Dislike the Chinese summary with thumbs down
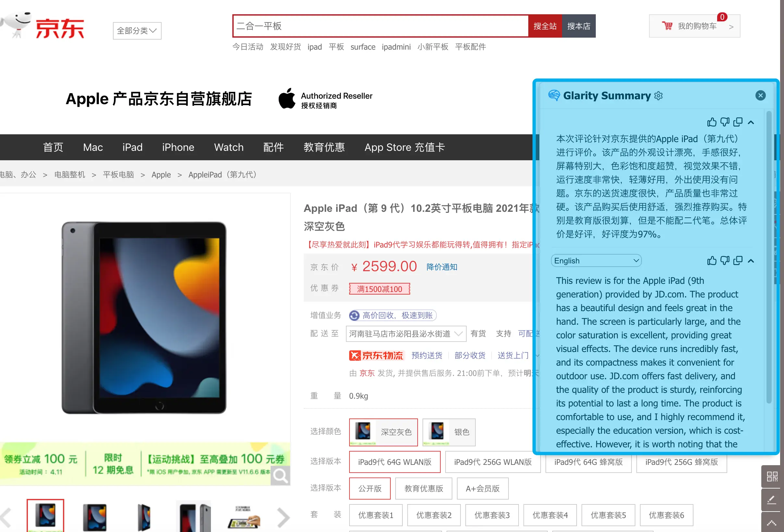This screenshot has height=532, width=784. pos(725,122)
